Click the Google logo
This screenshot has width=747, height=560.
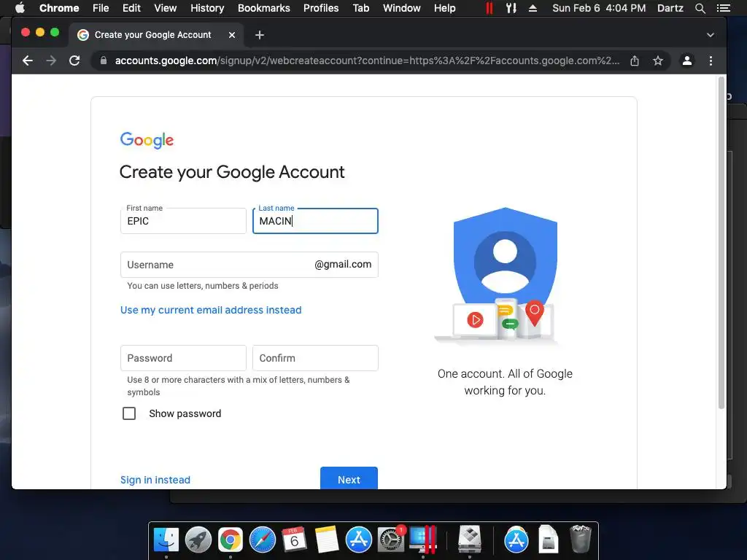point(147,141)
